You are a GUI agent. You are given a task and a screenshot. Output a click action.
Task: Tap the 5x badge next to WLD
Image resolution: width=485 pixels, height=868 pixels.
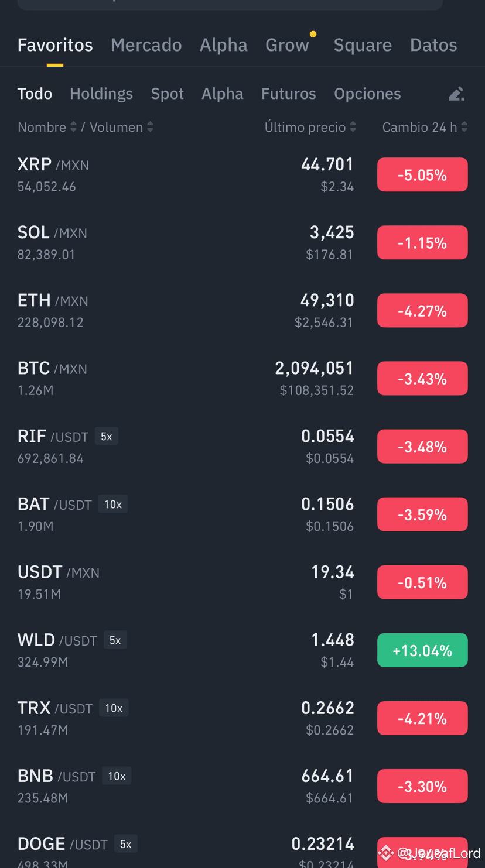coord(115,640)
